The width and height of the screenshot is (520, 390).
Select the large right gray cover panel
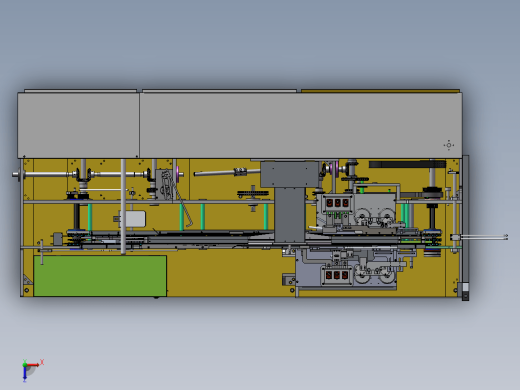point(301,125)
